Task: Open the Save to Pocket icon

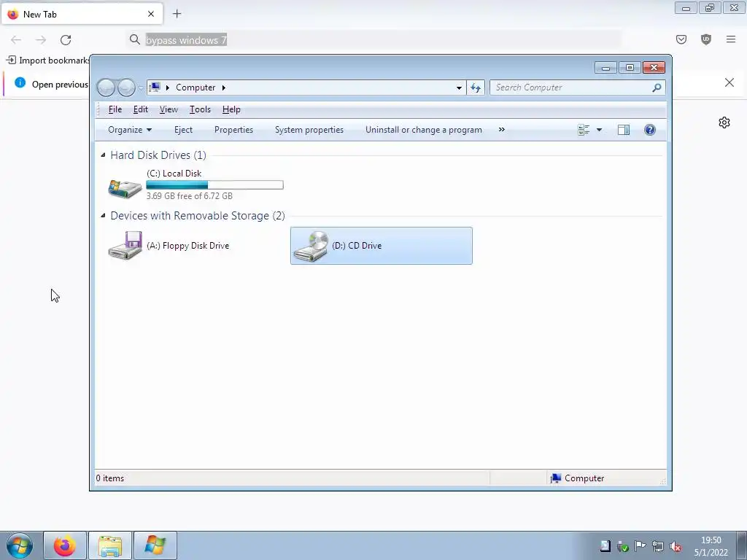Action: pos(681,39)
